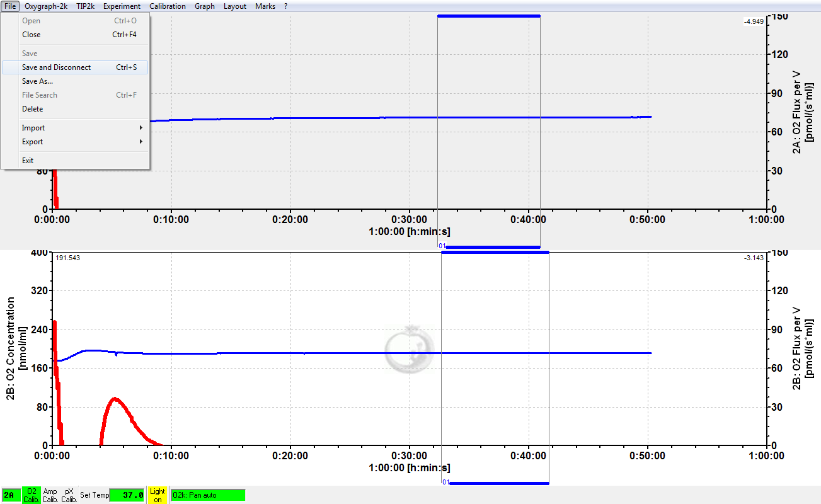Select mark 01 in graph 2A
821x504 pixels.
tap(442, 246)
